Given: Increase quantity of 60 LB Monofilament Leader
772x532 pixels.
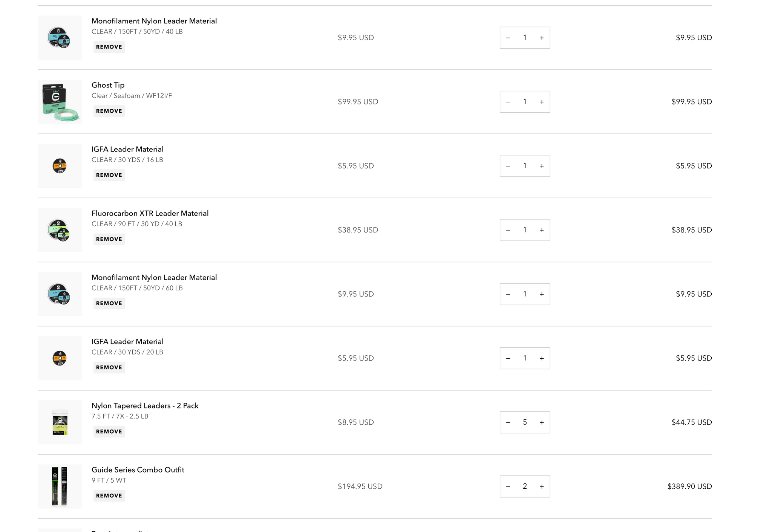Looking at the screenshot, I should (542, 294).
